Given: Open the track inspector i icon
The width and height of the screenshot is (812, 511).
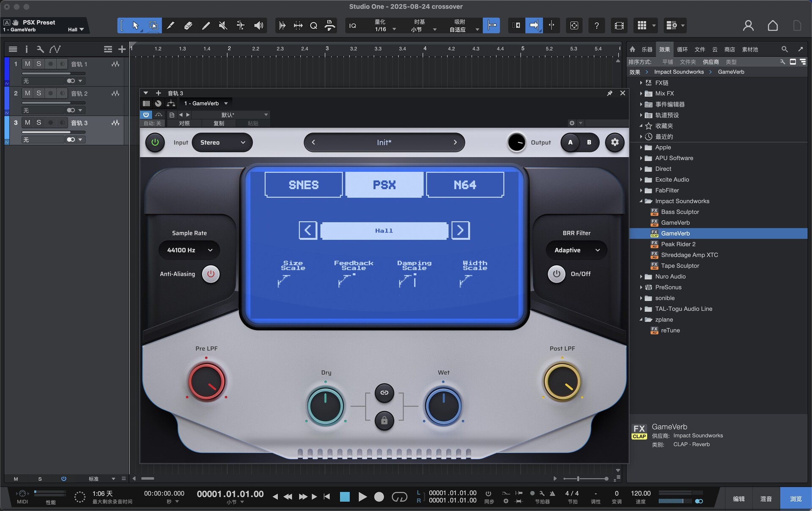Looking at the screenshot, I should click(26, 49).
